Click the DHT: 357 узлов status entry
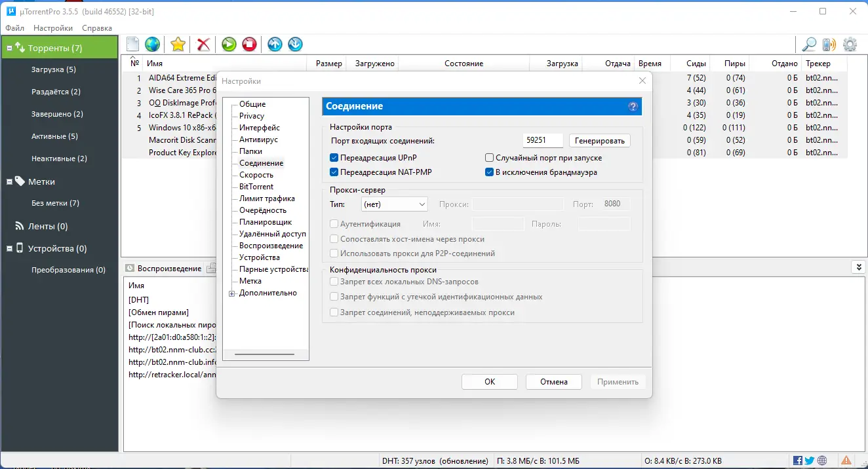Viewport: 868px width, 469px height. 435,460
